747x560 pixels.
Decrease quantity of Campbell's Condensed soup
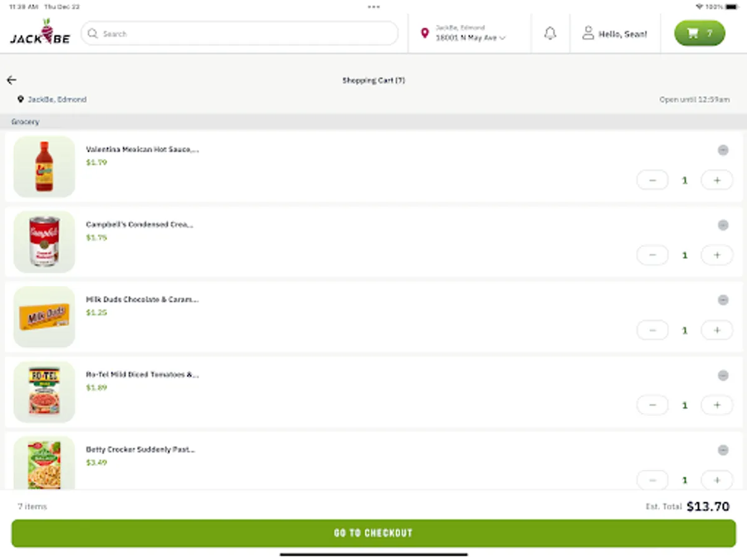652,255
